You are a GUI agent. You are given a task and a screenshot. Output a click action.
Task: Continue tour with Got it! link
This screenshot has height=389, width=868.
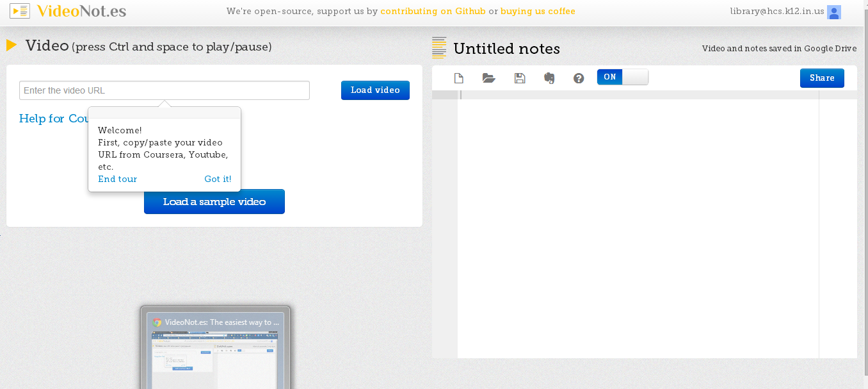pos(218,179)
